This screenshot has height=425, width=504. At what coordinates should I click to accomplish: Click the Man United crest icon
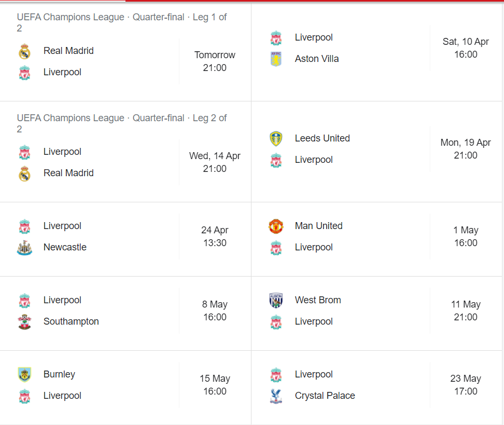click(x=276, y=226)
